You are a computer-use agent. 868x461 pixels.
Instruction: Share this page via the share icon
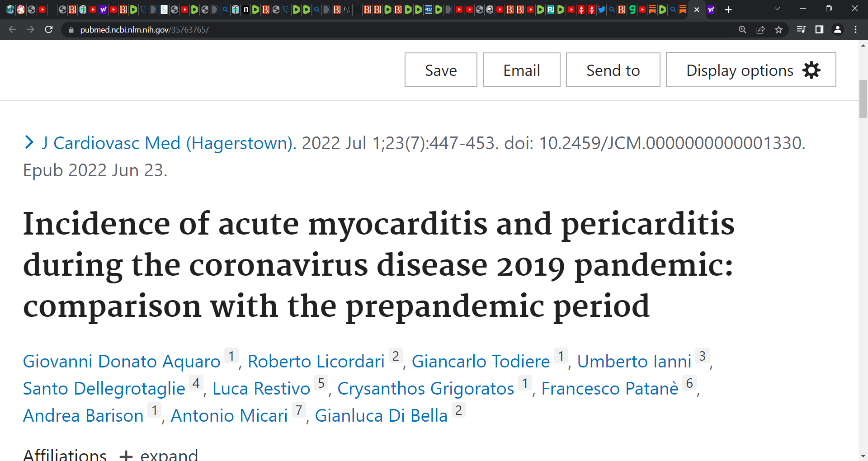coord(760,29)
